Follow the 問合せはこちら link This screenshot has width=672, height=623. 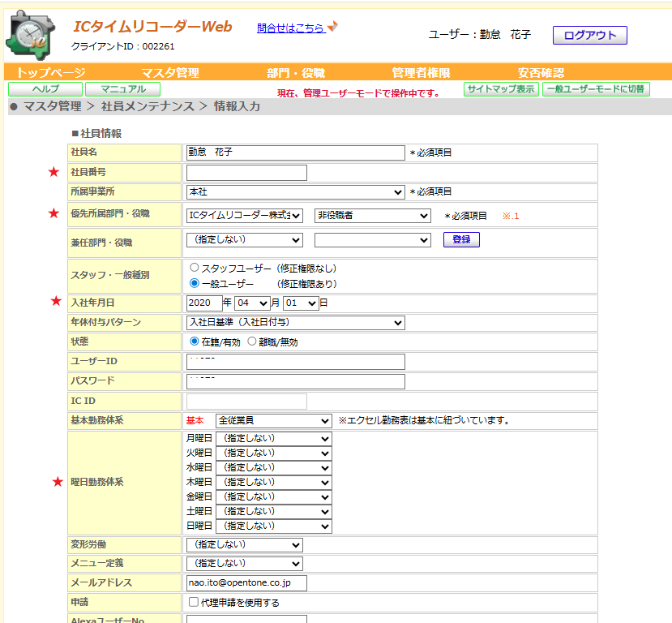(x=291, y=28)
